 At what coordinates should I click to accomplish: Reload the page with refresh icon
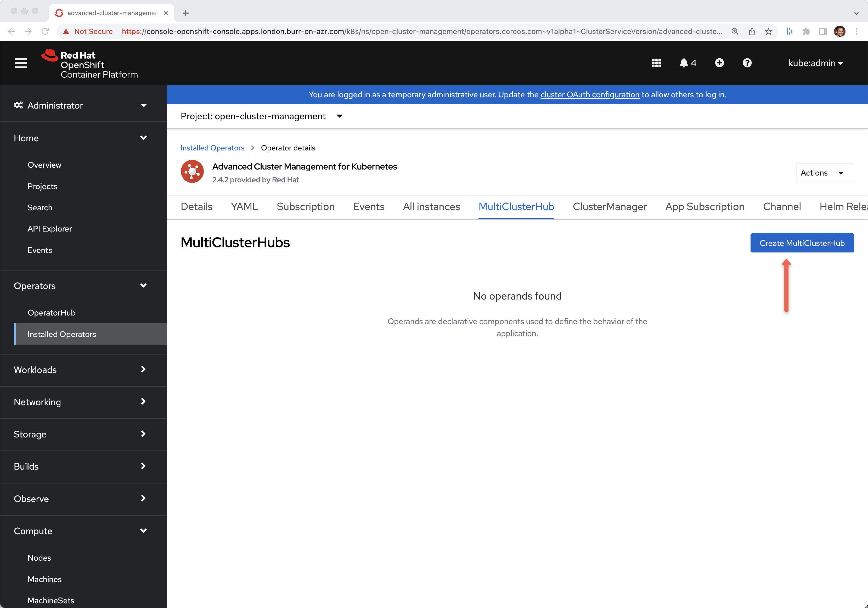point(45,31)
